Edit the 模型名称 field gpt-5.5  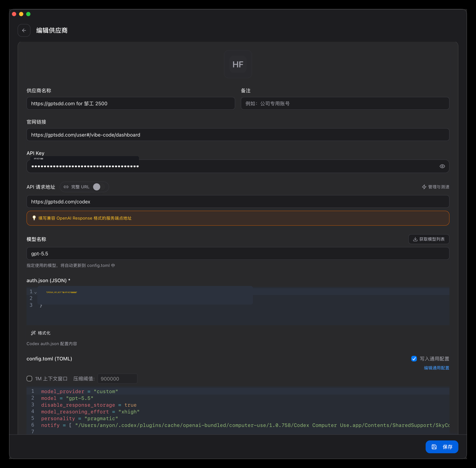pos(238,253)
